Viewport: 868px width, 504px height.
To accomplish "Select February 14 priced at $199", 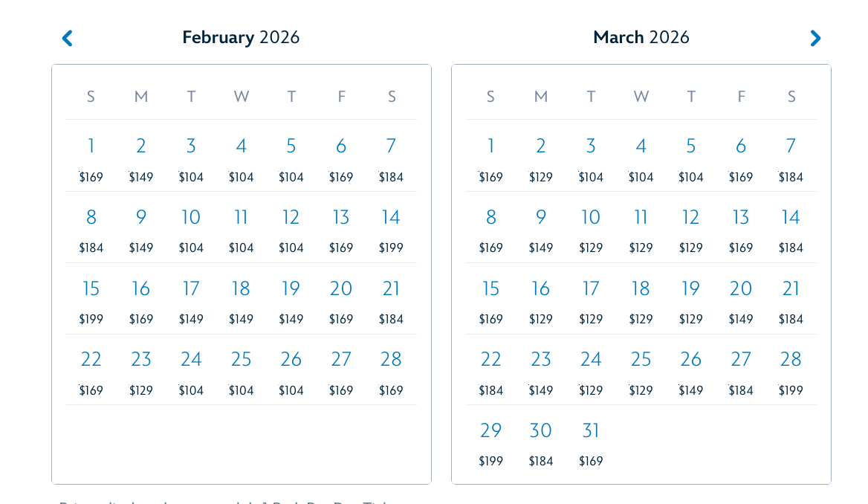I will point(391,227).
